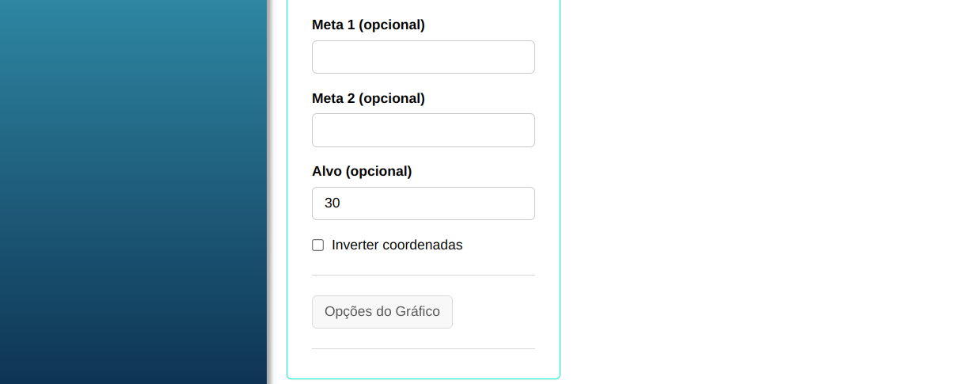This screenshot has width=980, height=384.
Task: Click the blank right end of the Meta 2 field
Action: click(515, 130)
